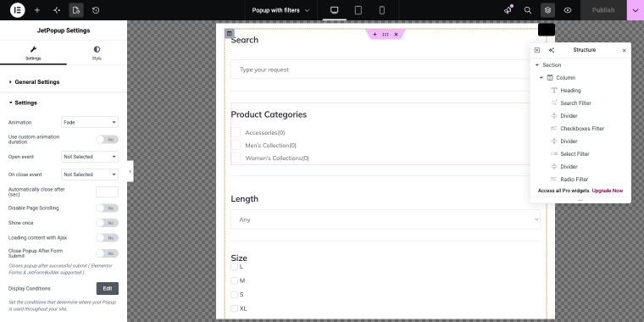This screenshot has width=644, height=322.
Task: Switch to desktop device view
Action: click(x=335, y=10)
